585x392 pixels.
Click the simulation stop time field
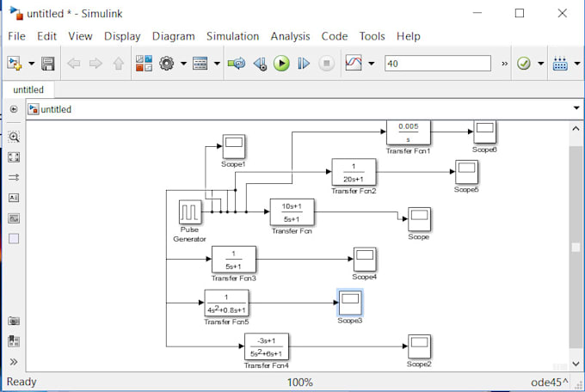pos(437,64)
